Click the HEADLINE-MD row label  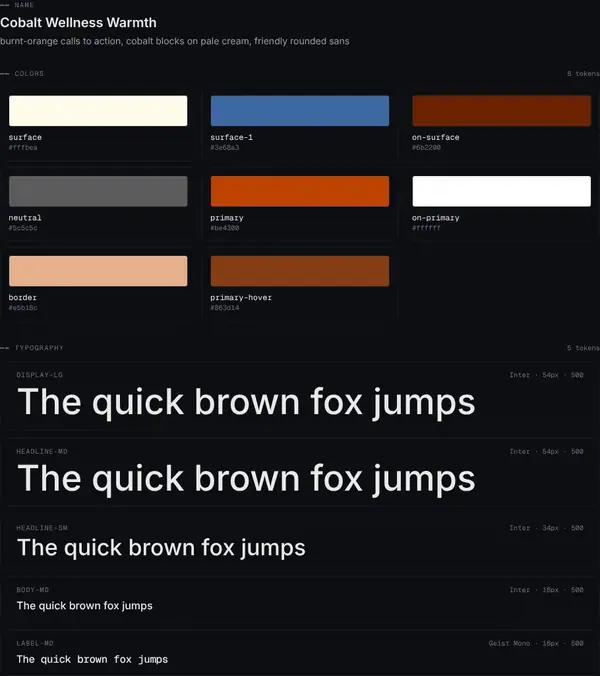coord(42,452)
